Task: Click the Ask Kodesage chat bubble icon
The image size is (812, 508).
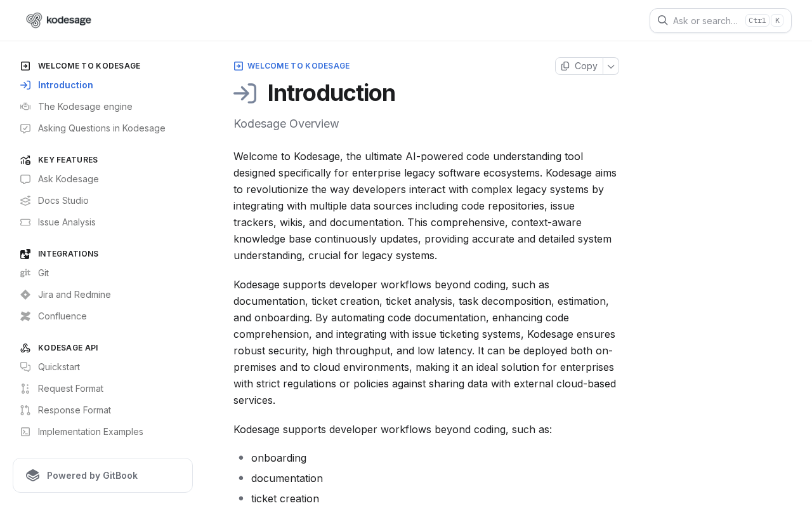Action: tap(25, 179)
